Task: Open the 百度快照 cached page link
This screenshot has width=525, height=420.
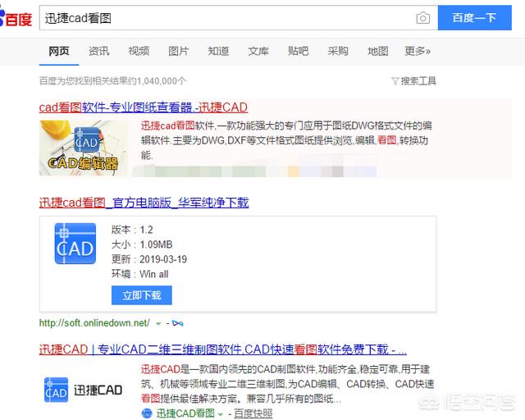Action: 253,413
